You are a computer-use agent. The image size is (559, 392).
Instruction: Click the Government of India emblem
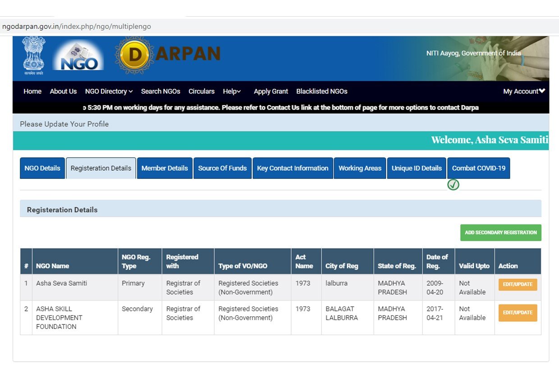[x=34, y=56]
